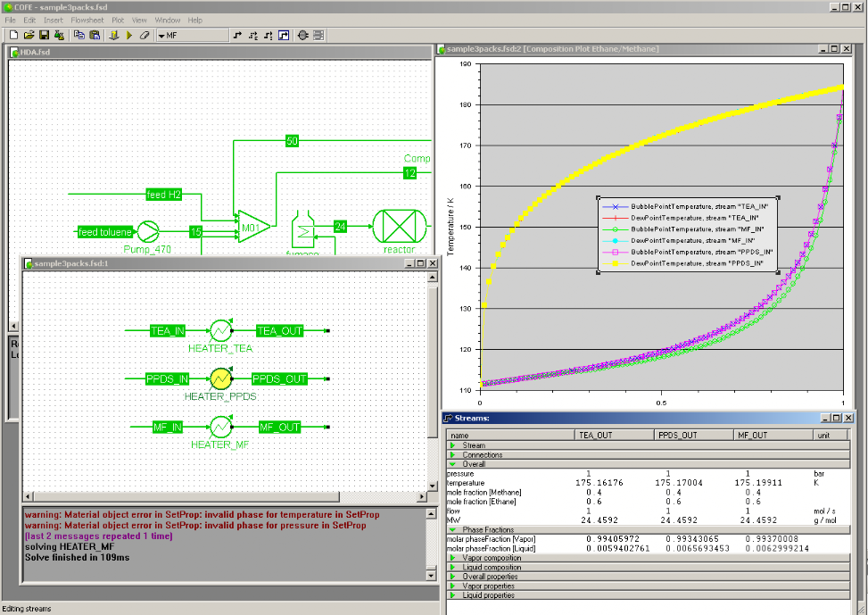The height and width of the screenshot is (615, 868).
Task: Select the MF_IN stream label
Action: tap(168, 428)
